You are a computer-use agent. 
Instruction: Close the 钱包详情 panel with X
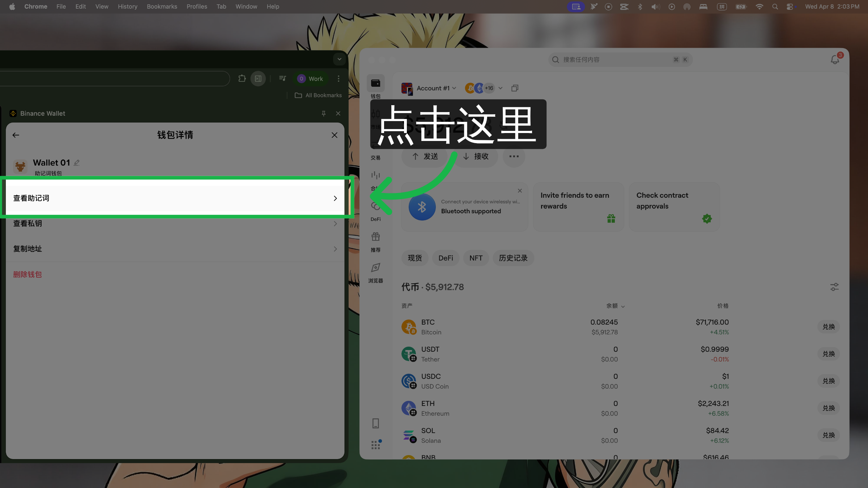(335, 135)
